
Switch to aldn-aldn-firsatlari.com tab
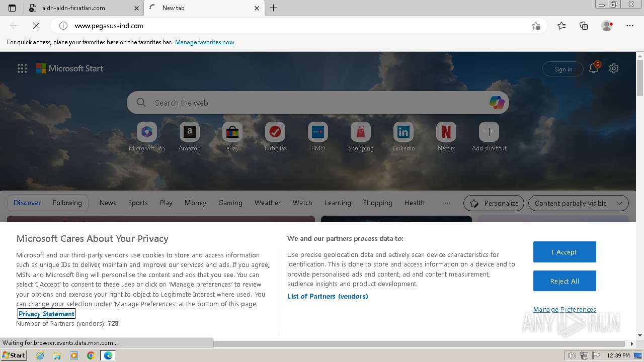tap(84, 8)
